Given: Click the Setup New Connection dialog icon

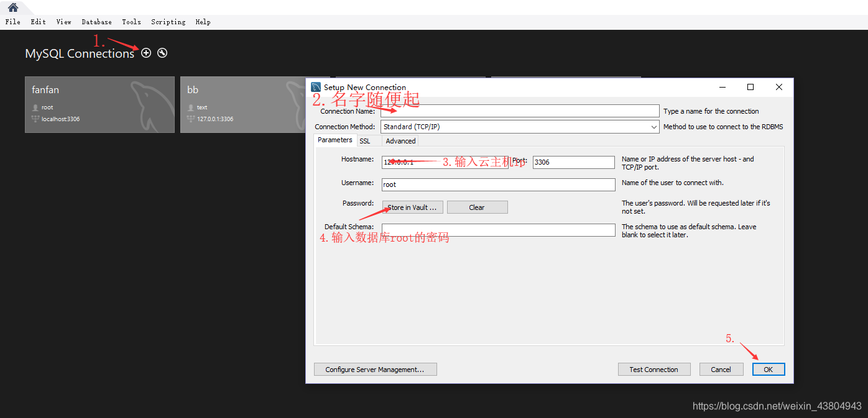Looking at the screenshot, I should coord(316,88).
